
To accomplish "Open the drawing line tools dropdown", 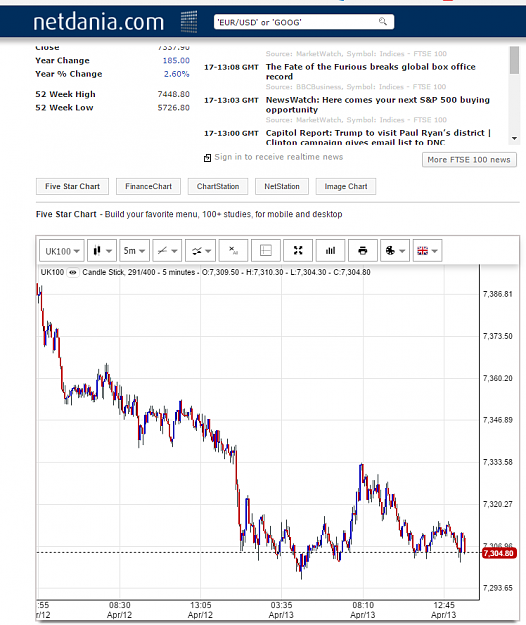I will [167, 251].
